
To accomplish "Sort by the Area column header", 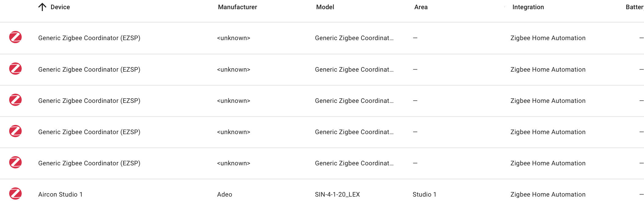I will click(x=421, y=7).
